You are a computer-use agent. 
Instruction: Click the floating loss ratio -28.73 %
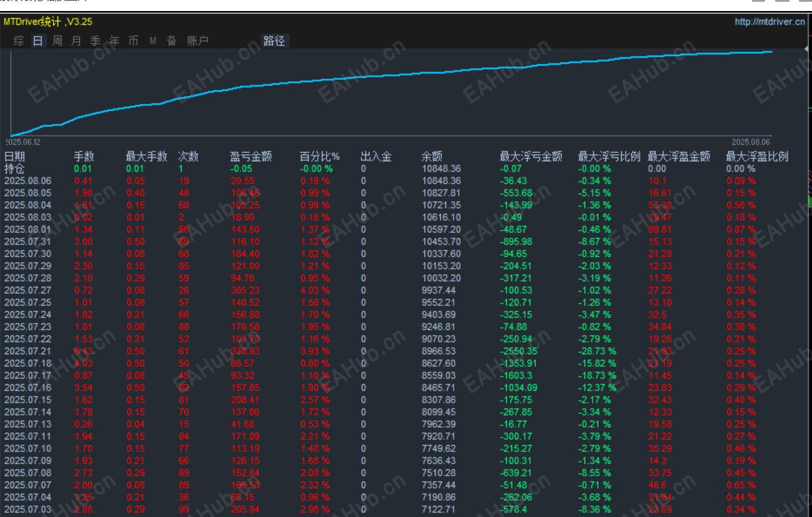click(597, 351)
